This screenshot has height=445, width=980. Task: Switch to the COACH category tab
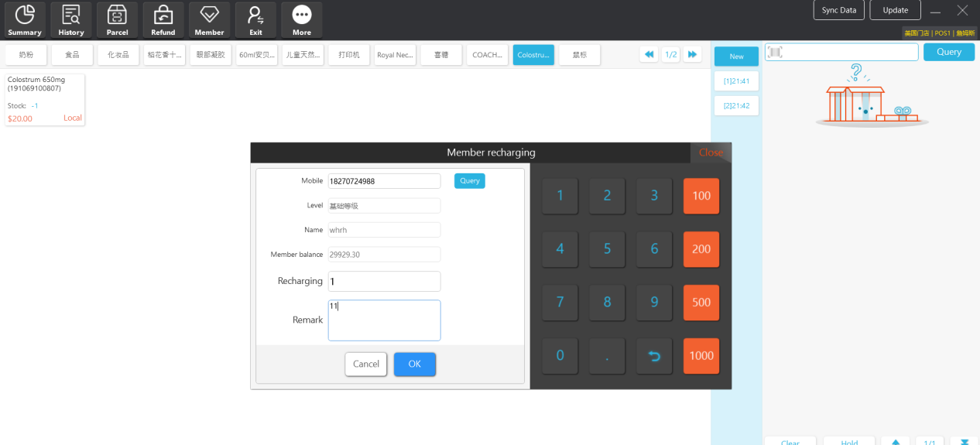(x=488, y=55)
